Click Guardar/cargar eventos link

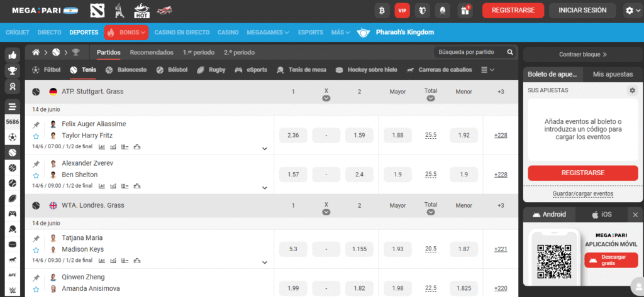click(x=583, y=193)
